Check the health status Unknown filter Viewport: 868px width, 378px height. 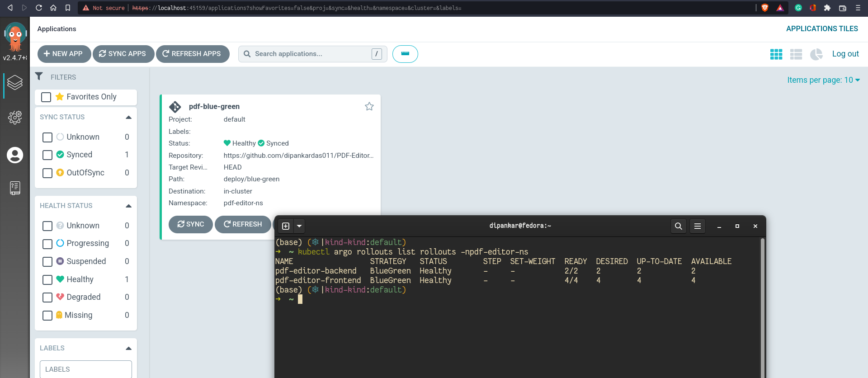click(47, 226)
